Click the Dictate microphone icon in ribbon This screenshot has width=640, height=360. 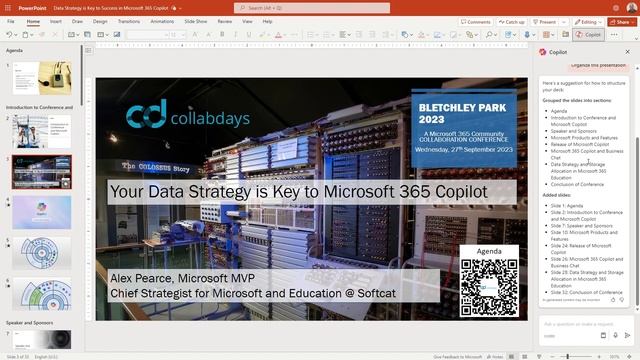(x=527, y=35)
